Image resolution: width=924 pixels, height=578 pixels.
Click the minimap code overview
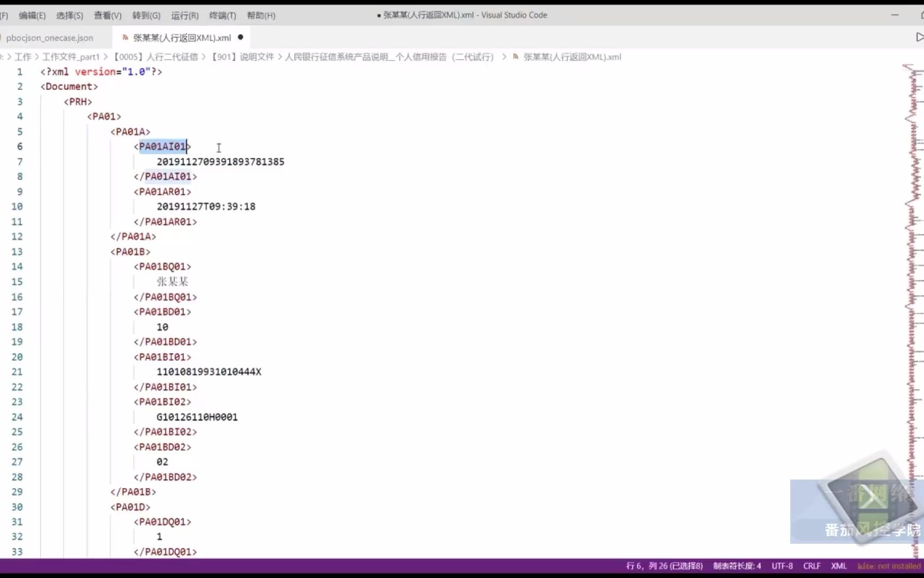point(913,310)
